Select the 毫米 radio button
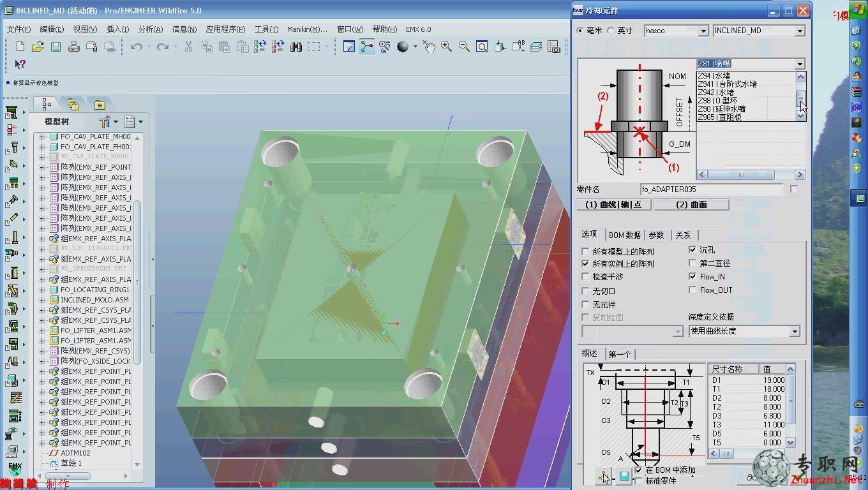Viewport: 868px width, 490px height. pyautogui.click(x=580, y=30)
